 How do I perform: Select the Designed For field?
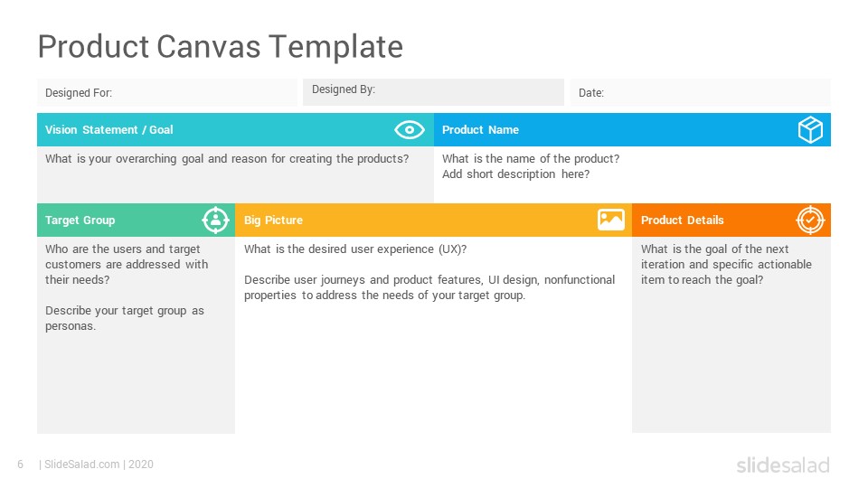pos(166,92)
